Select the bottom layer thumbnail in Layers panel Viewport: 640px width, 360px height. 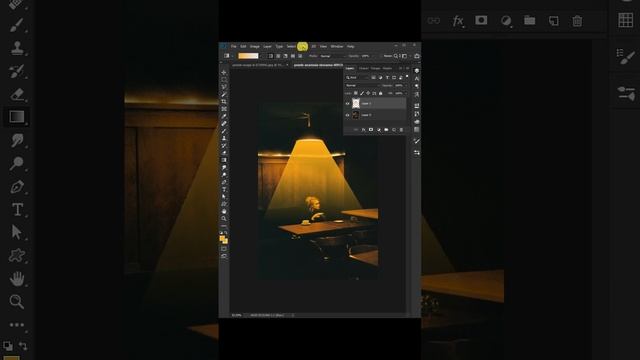coord(356,115)
